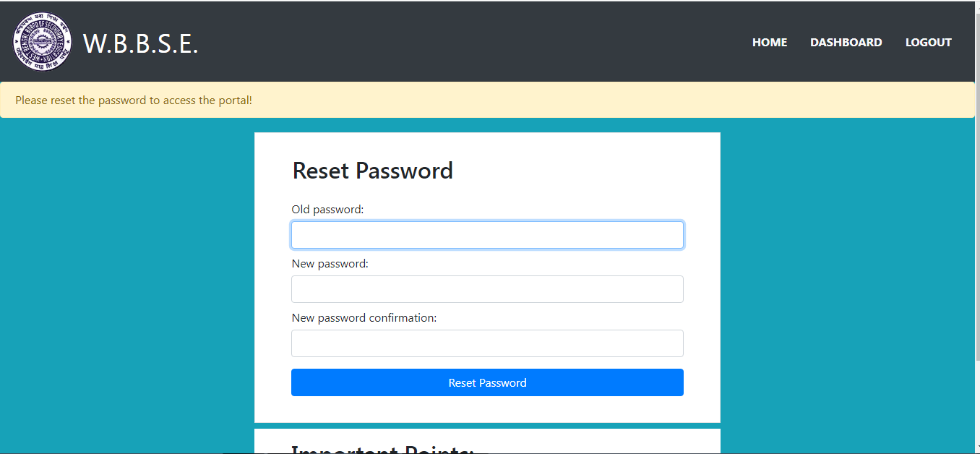Click the 'Reset Password' form heading
This screenshot has height=454, width=980.
click(x=372, y=171)
